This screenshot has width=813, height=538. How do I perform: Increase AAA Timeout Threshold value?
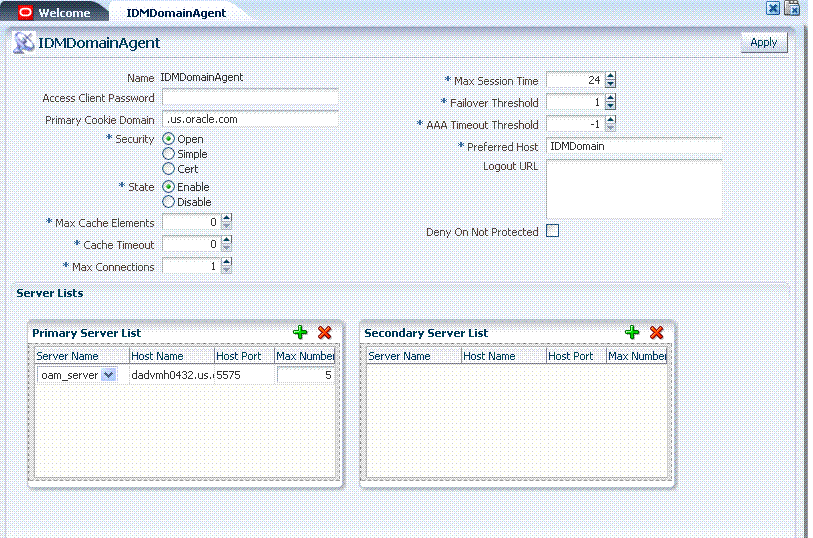(611, 120)
